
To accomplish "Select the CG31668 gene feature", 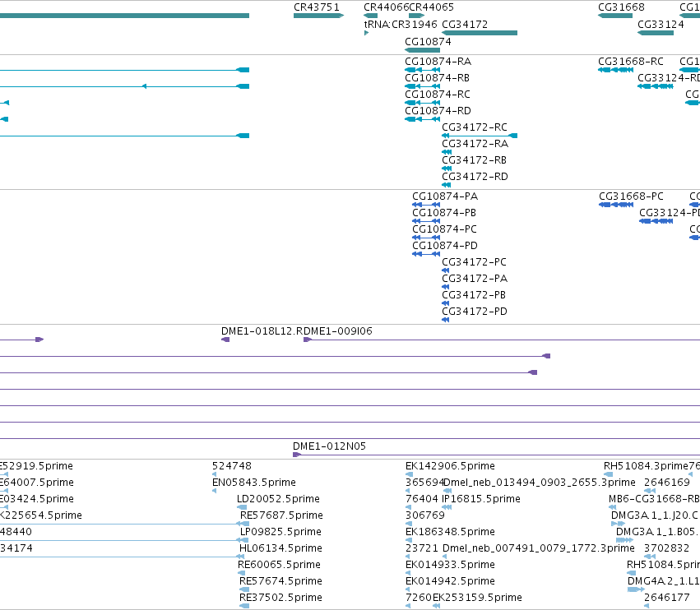I will 615,16.
